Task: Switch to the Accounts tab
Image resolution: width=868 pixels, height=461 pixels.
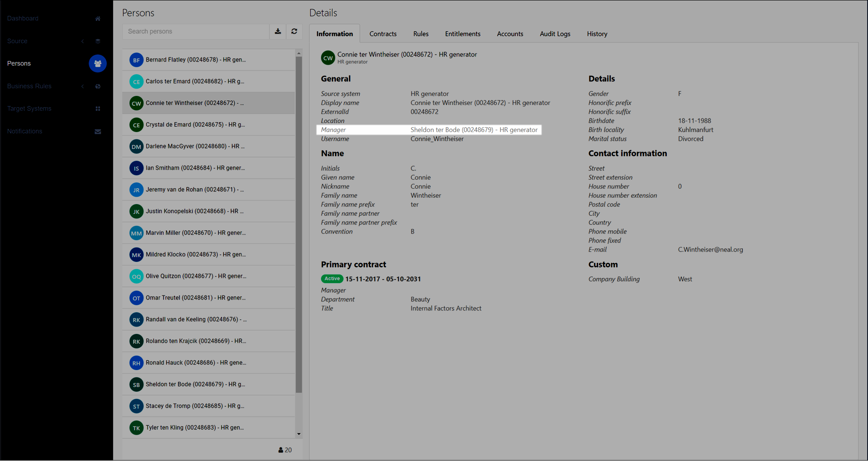Action: pyautogui.click(x=510, y=34)
